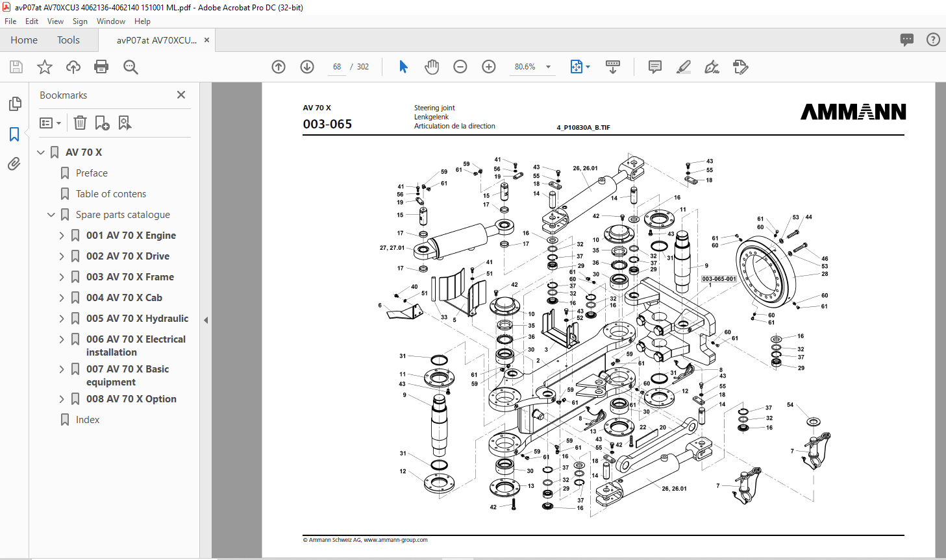
Task: Open the sign document tool
Action: 712,67
